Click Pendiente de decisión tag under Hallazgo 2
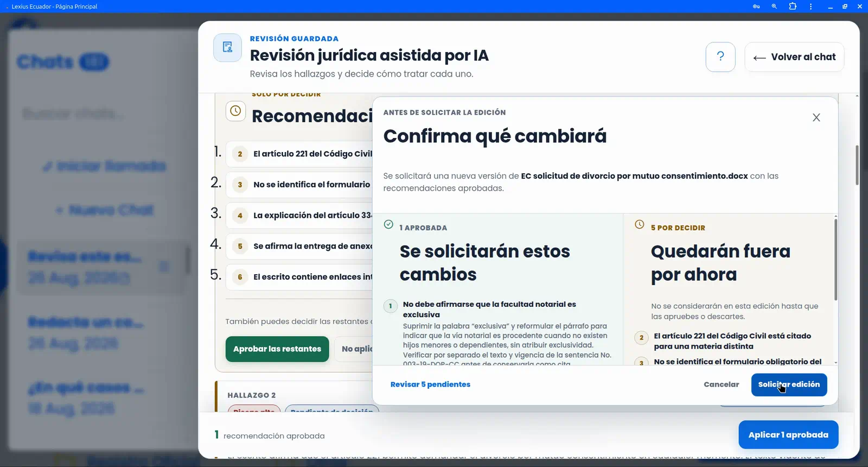The width and height of the screenshot is (868, 467). [x=331, y=409]
